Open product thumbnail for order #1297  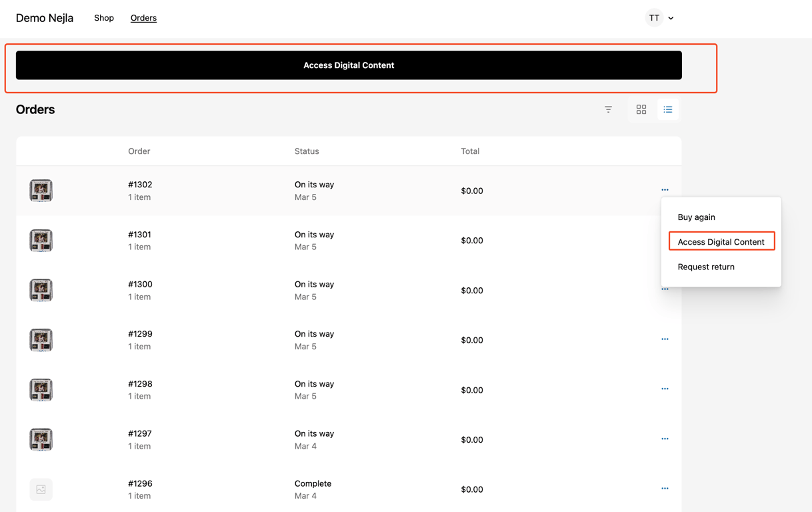point(41,439)
